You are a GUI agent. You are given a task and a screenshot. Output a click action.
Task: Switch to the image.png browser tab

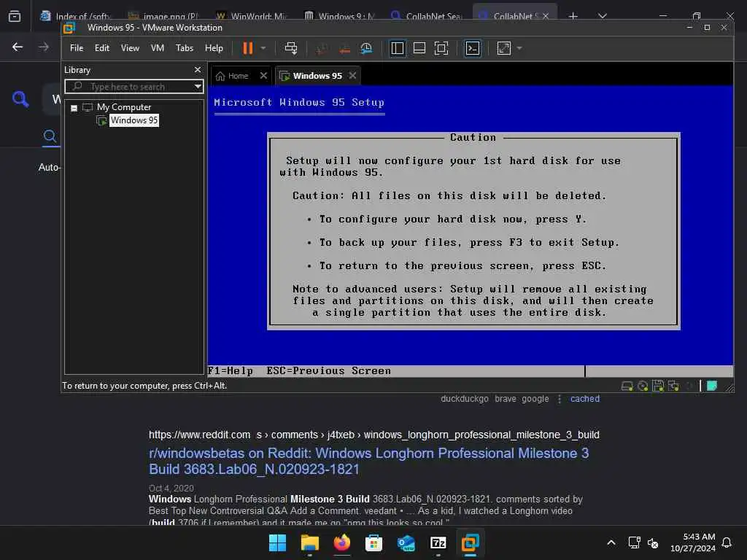click(x=163, y=16)
